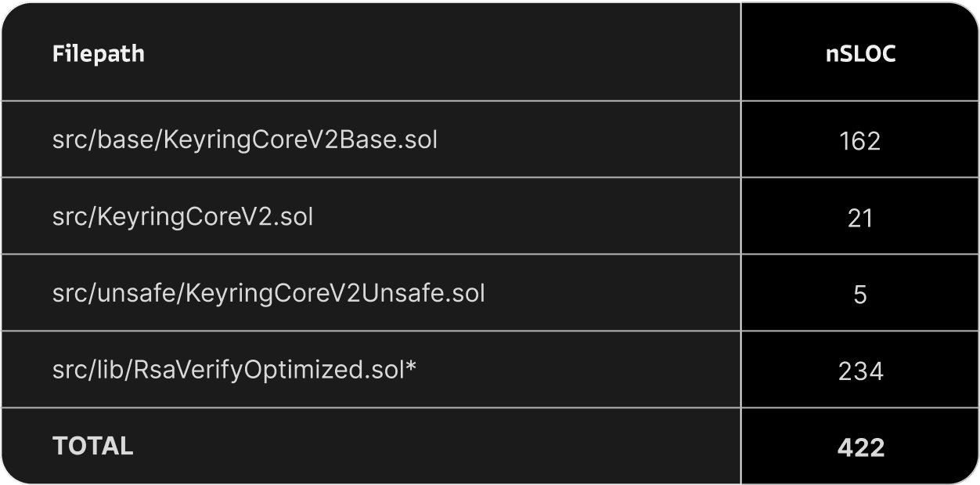The image size is (980, 485).
Task: Click the nSLOC value 5
Action: [x=860, y=295]
